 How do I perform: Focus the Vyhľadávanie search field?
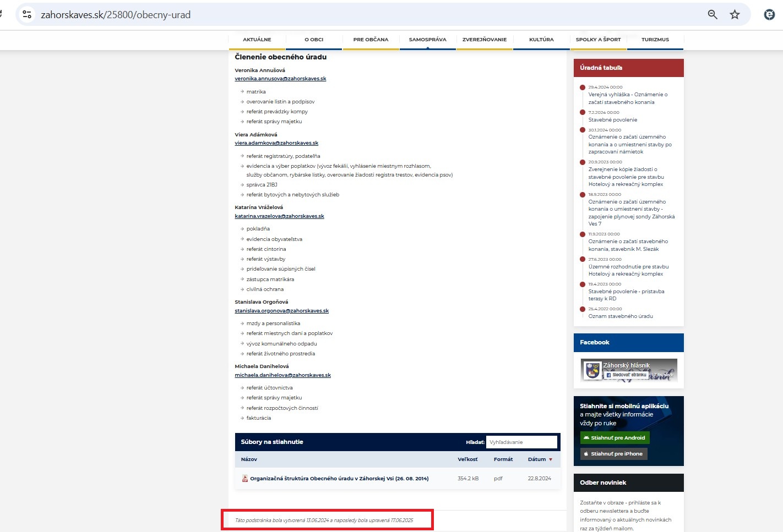click(x=521, y=442)
